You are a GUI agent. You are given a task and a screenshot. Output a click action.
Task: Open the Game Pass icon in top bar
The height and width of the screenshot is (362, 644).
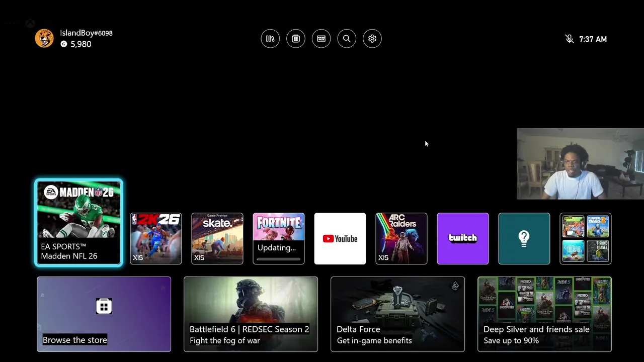pos(321,39)
